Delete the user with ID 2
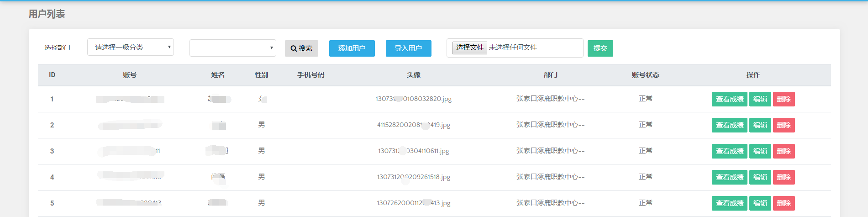Image resolution: width=868 pixels, height=217 pixels. 784,125
